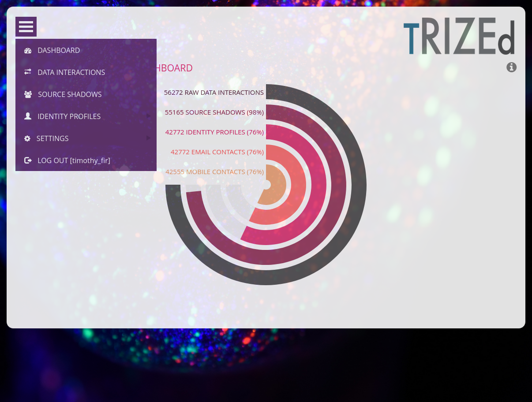
Task: Open Identity Profiles menu entry
Action: point(86,116)
